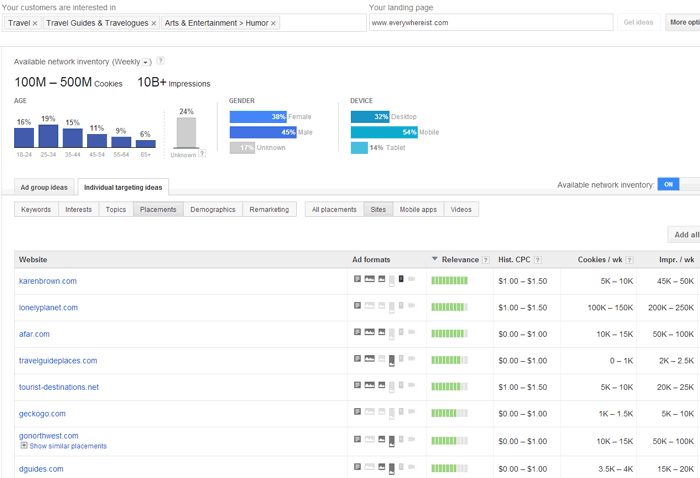
Task: Select the Sites placement filter
Action: [x=377, y=209]
